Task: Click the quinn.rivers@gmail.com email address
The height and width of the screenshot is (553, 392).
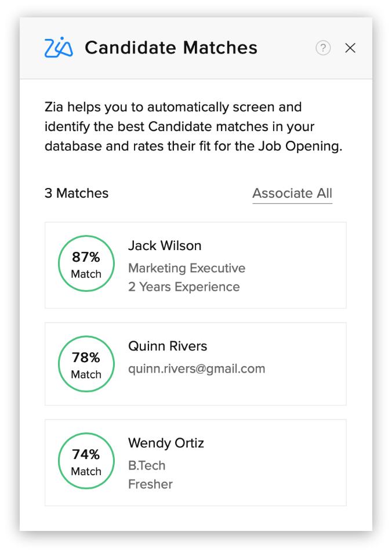Action: [x=197, y=368]
